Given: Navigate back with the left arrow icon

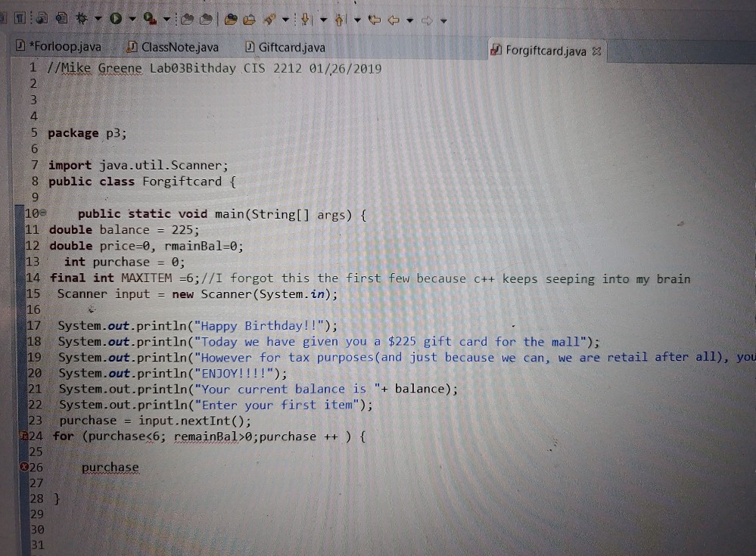Looking at the screenshot, I should pyautogui.click(x=393, y=17).
